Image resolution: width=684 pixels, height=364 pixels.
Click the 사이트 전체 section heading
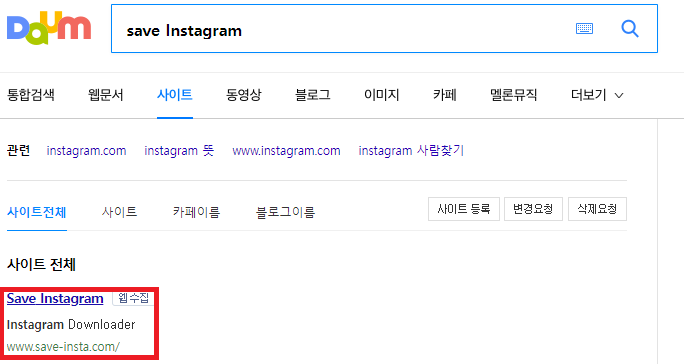coord(41,264)
